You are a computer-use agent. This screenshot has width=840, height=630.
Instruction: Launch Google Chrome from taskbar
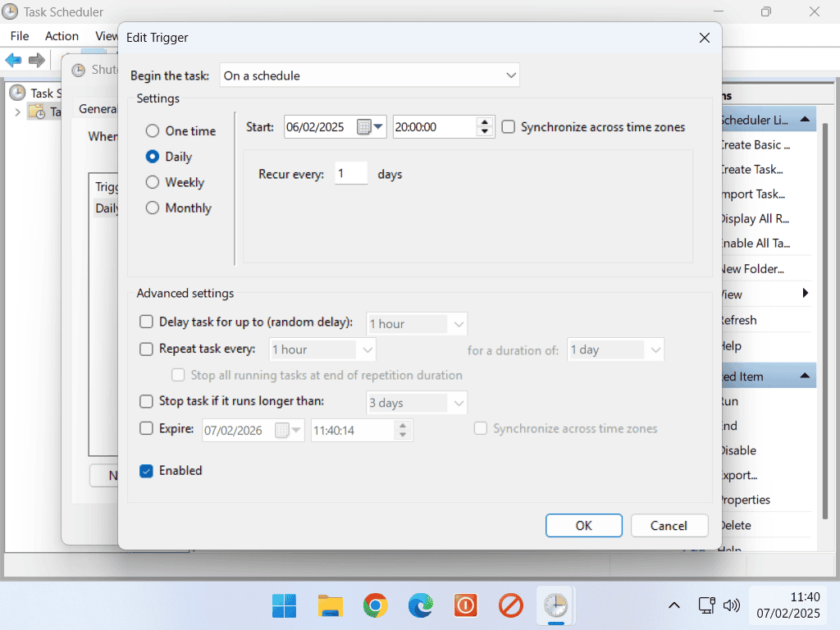375,606
